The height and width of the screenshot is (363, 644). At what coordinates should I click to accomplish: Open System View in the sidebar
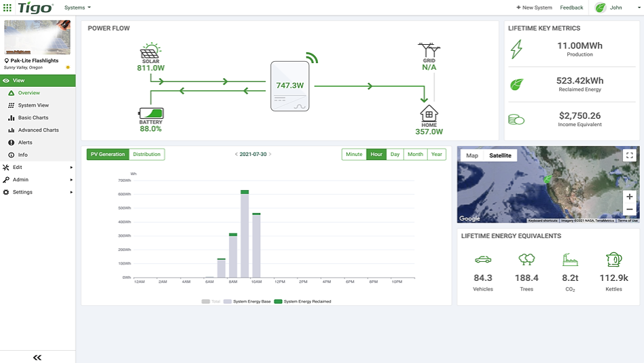pyautogui.click(x=33, y=105)
